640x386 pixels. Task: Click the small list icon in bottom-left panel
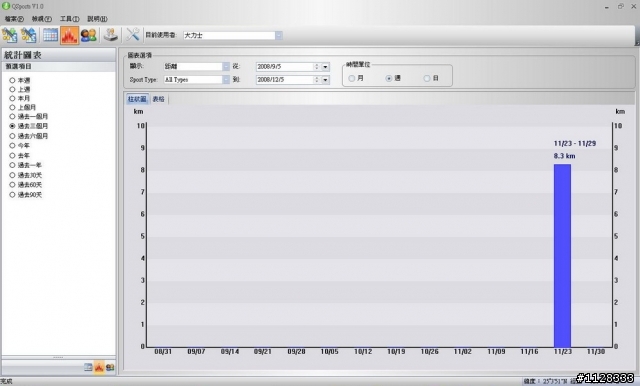pyautogui.click(x=88, y=367)
